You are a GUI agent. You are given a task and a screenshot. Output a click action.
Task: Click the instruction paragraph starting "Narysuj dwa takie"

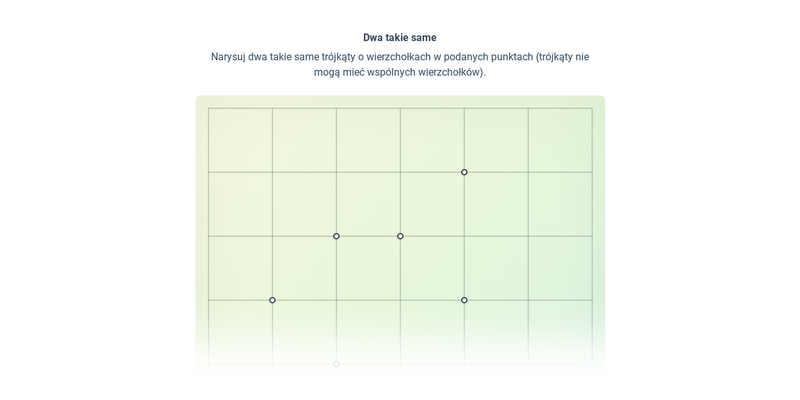(x=400, y=64)
